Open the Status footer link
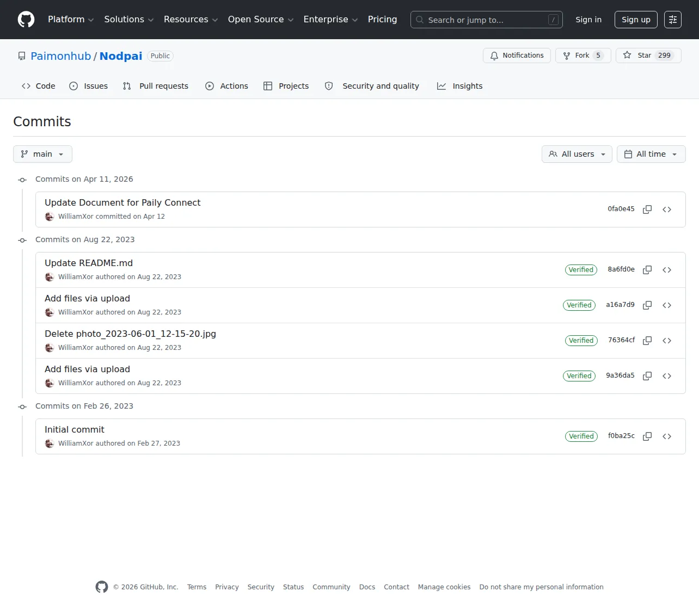The width and height of the screenshot is (699, 616). click(x=293, y=587)
